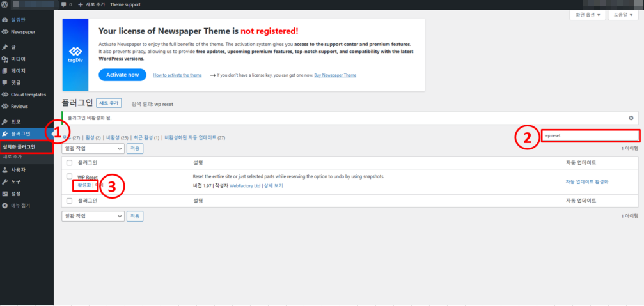The image size is (644, 306).
Task: Filter plugins by 비활성 (25)
Action: pos(116,138)
